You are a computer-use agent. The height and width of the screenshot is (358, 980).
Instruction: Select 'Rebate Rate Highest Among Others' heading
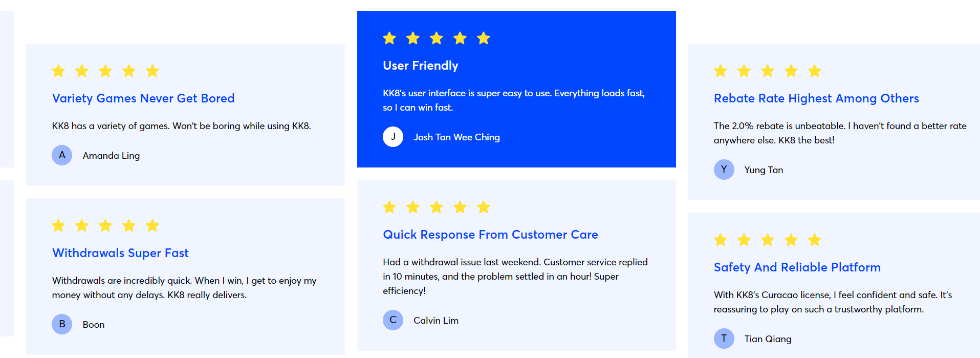tap(816, 98)
